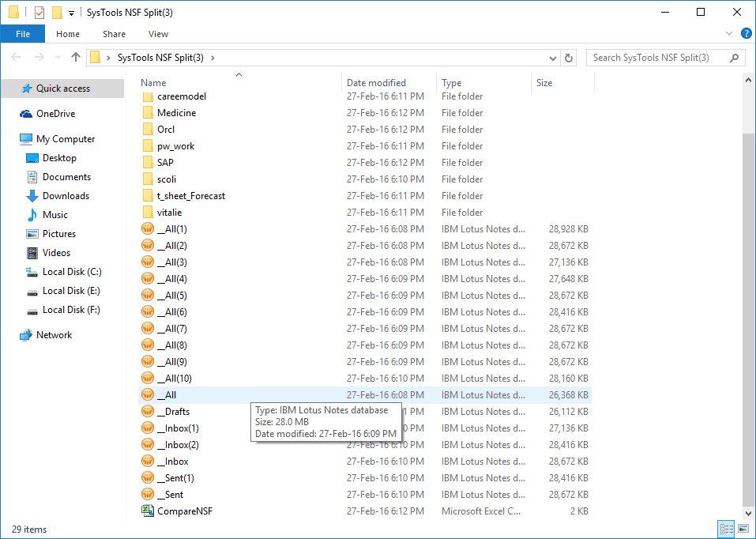The height and width of the screenshot is (539, 756).
Task: Click the OneDrive cloud icon
Action: point(26,114)
